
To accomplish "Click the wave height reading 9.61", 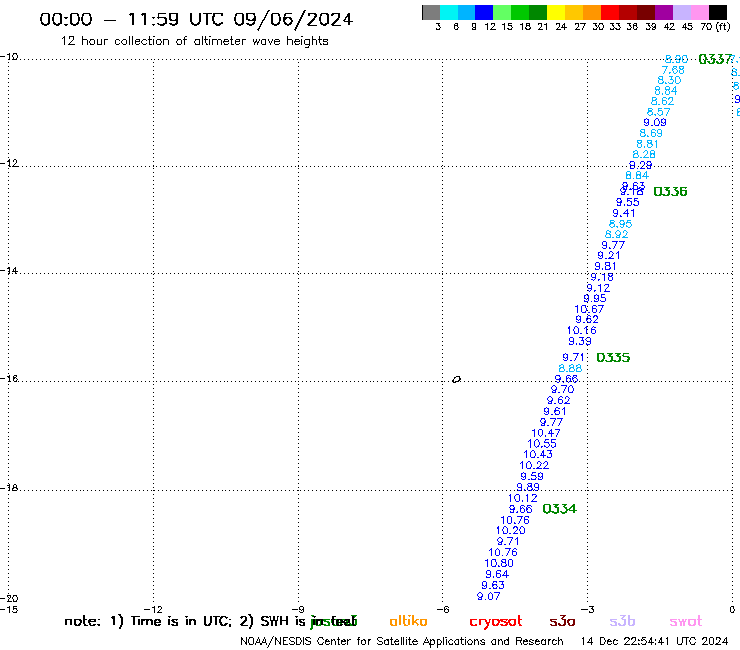I will point(555,411).
